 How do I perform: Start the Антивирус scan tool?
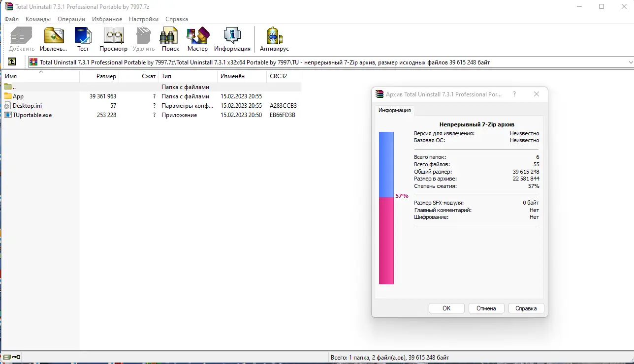point(274,39)
